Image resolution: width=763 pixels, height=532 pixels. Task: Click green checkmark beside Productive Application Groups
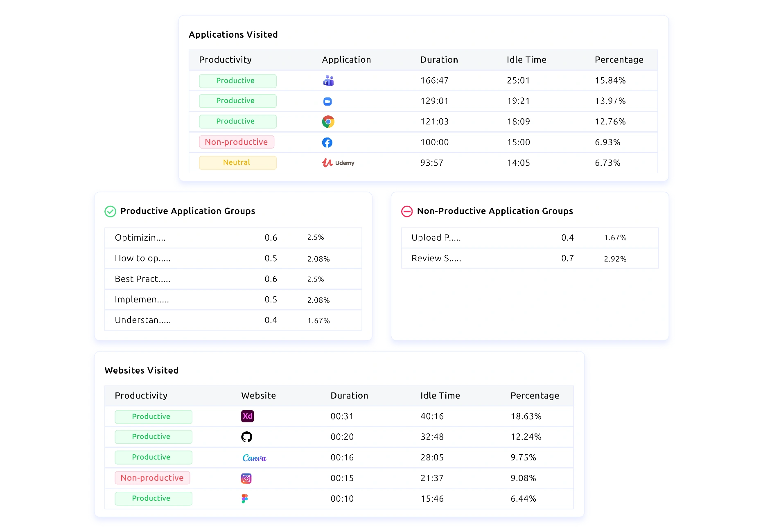111,211
